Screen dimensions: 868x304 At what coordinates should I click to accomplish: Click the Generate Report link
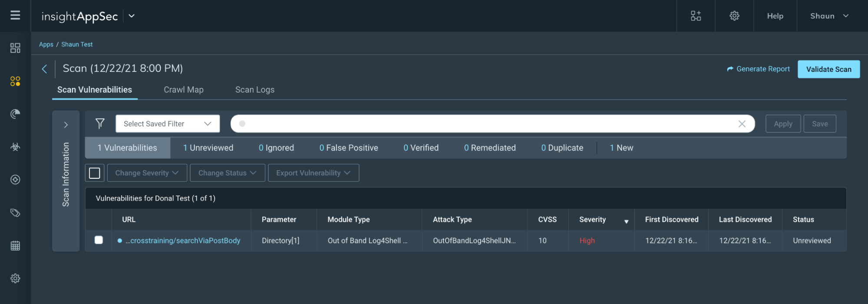[x=758, y=69]
